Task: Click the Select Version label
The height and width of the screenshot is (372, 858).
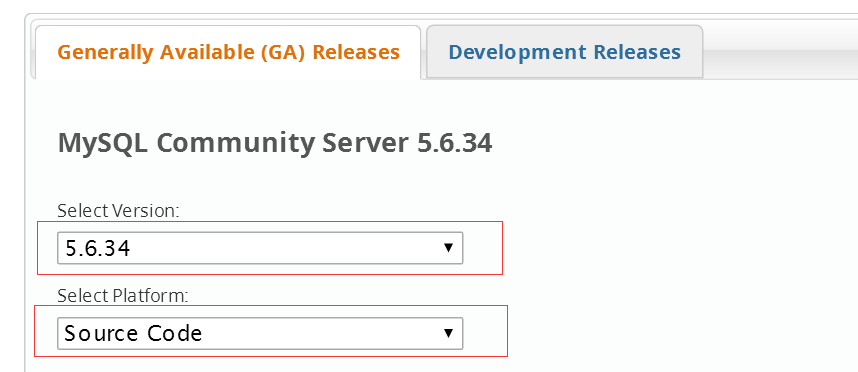Action: tap(118, 211)
